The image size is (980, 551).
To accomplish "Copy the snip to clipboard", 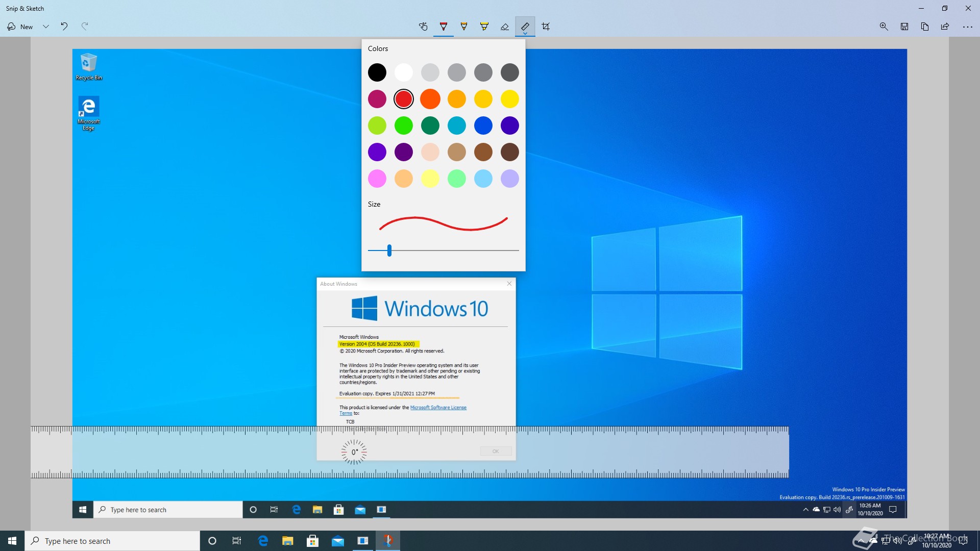I will tap(925, 27).
